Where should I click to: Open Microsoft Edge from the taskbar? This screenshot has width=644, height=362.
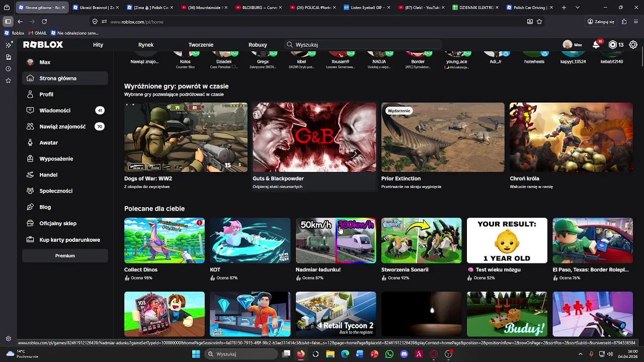point(345,354)
